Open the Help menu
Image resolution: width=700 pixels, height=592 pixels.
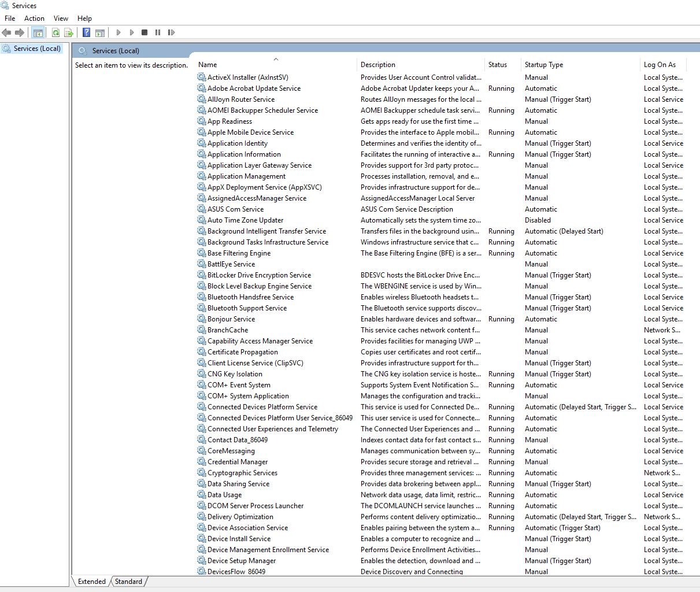point(84,18)
